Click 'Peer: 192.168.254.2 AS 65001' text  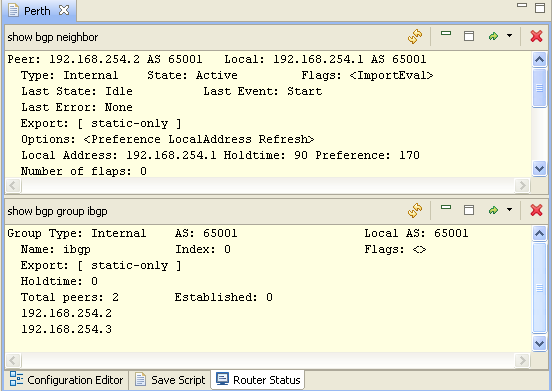[105, 59]
